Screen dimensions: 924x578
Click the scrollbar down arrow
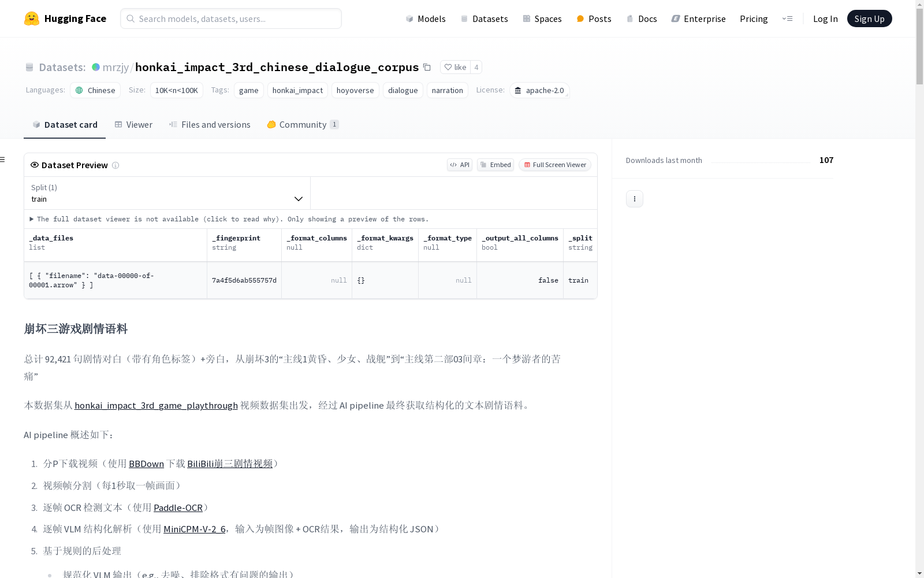919,573
